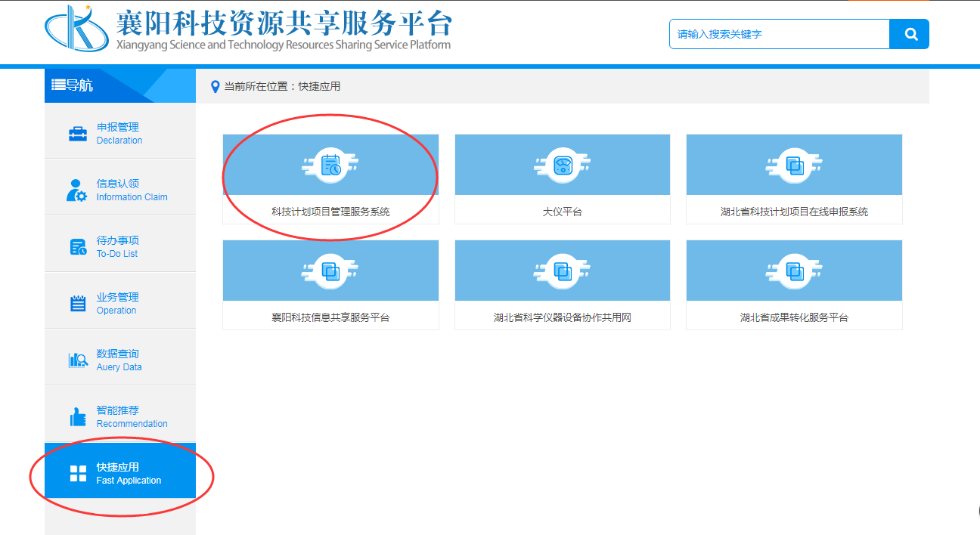Open 智能推荐 Recommendation menu item

(x=120, y=414)
